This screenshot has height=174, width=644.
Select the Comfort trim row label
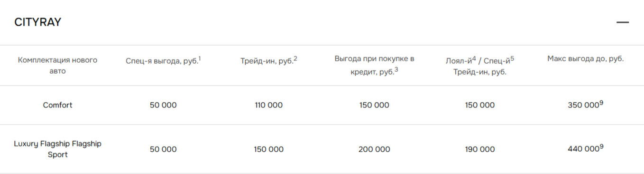point(57,105)
